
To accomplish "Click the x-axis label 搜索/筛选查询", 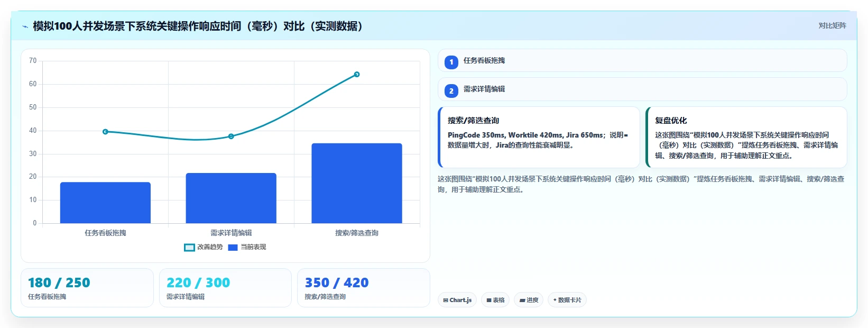I will click(357, 233).
